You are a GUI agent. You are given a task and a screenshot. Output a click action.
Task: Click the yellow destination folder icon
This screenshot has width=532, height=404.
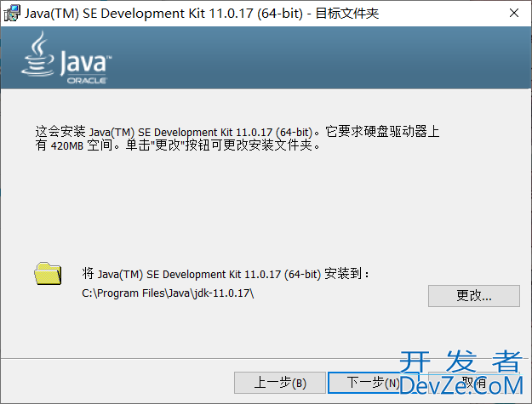click(x=48, y=274)
